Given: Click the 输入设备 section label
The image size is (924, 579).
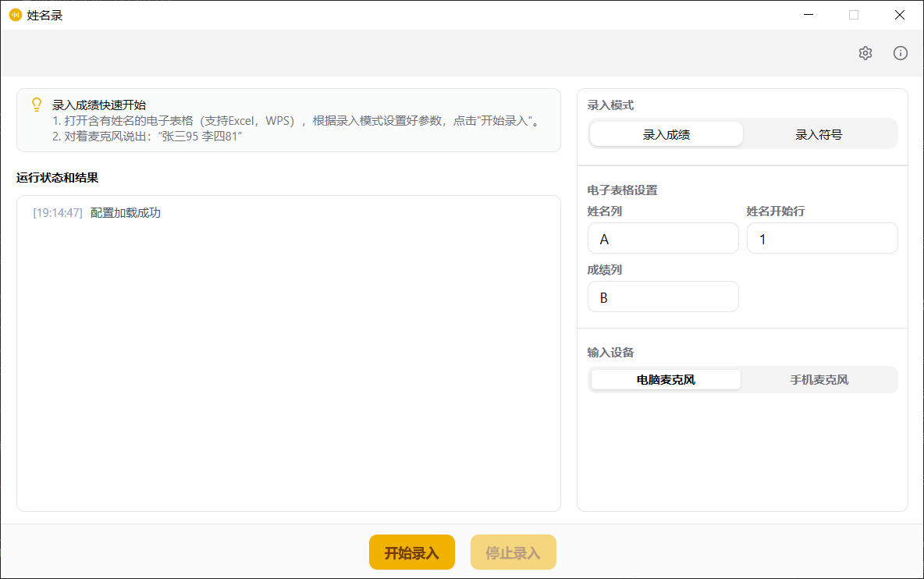Looking at the screenshot, I should [610, 352].
